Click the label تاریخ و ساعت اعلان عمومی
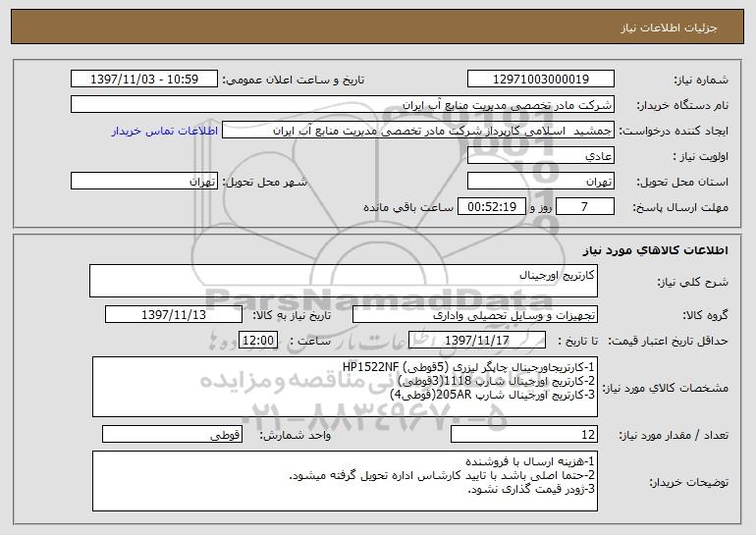Image resolution: width=756 pixels, height=535 pixels. (294, 80)
